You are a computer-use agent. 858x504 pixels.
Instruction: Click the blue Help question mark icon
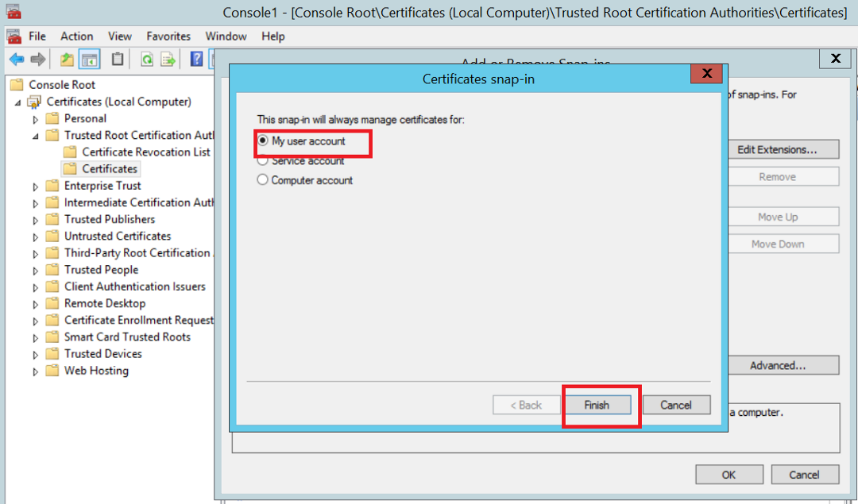196,60
